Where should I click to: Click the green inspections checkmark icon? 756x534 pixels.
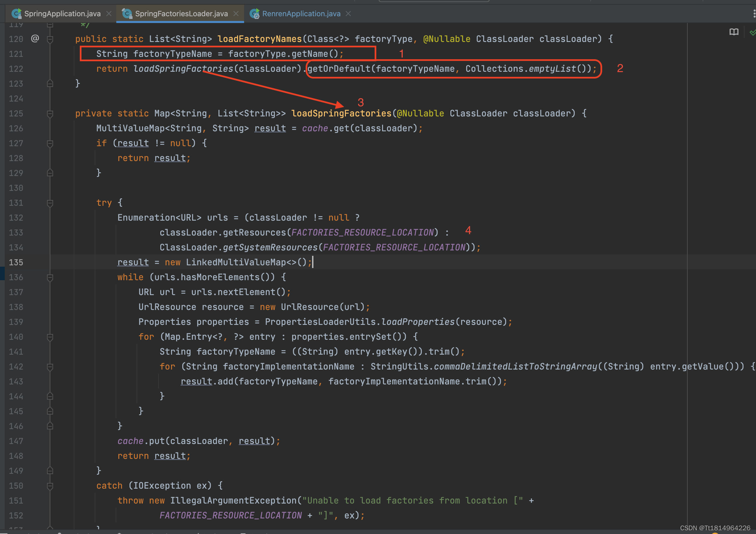point(753,32)
